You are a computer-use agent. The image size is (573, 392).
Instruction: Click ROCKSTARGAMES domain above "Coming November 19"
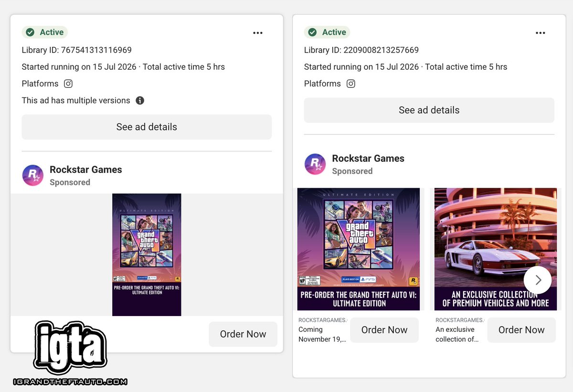[322, 320]
